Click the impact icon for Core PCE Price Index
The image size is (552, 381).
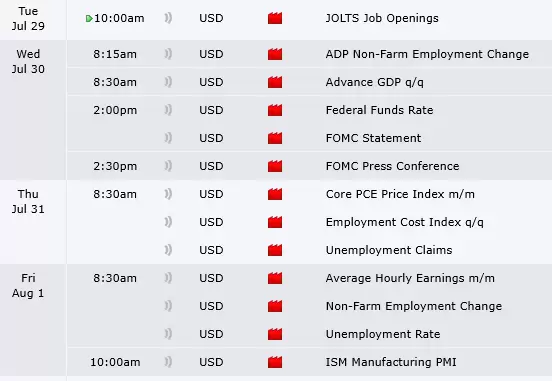(x=275, y=194)
